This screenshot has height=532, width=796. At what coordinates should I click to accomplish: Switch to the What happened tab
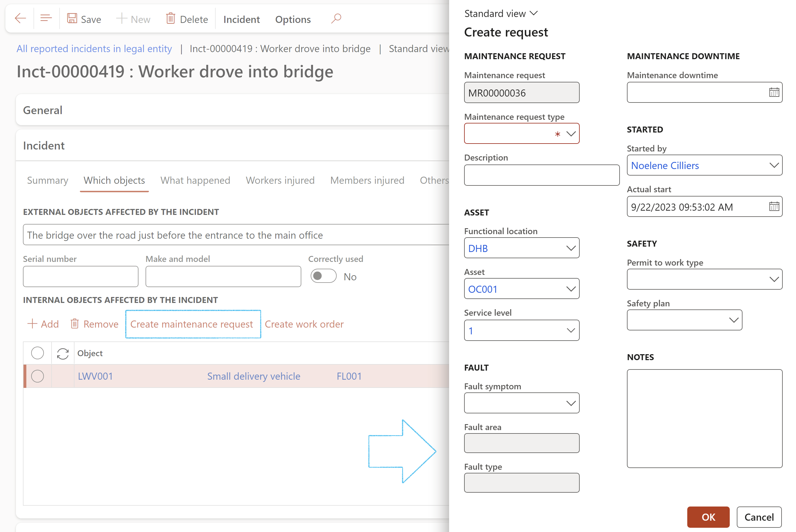coord(196,180)
